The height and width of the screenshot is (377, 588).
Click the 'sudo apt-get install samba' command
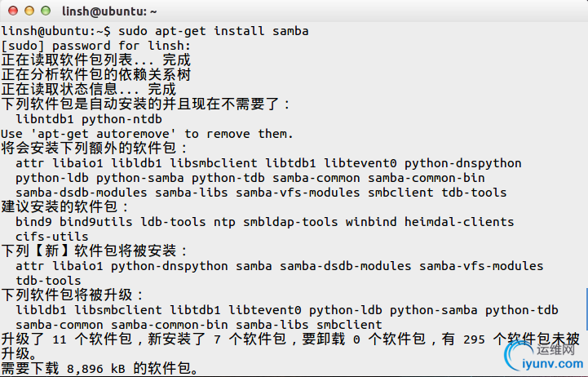click(x=214, y=31)
